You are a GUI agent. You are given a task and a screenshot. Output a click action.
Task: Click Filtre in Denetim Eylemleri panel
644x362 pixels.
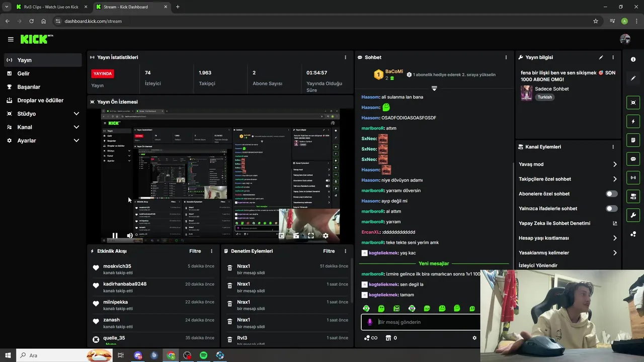click(329, 251)
